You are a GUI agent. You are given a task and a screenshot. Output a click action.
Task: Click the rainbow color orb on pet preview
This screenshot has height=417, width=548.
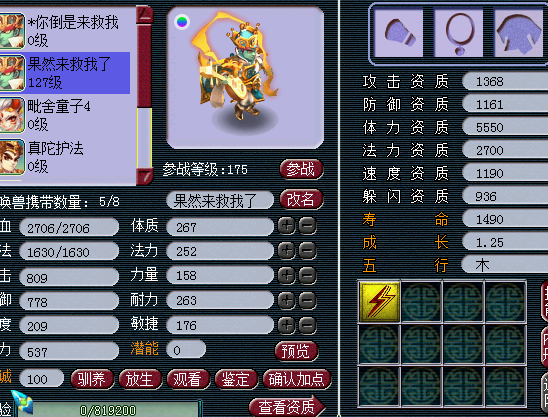pyautogui.click(x=182, y=22)
